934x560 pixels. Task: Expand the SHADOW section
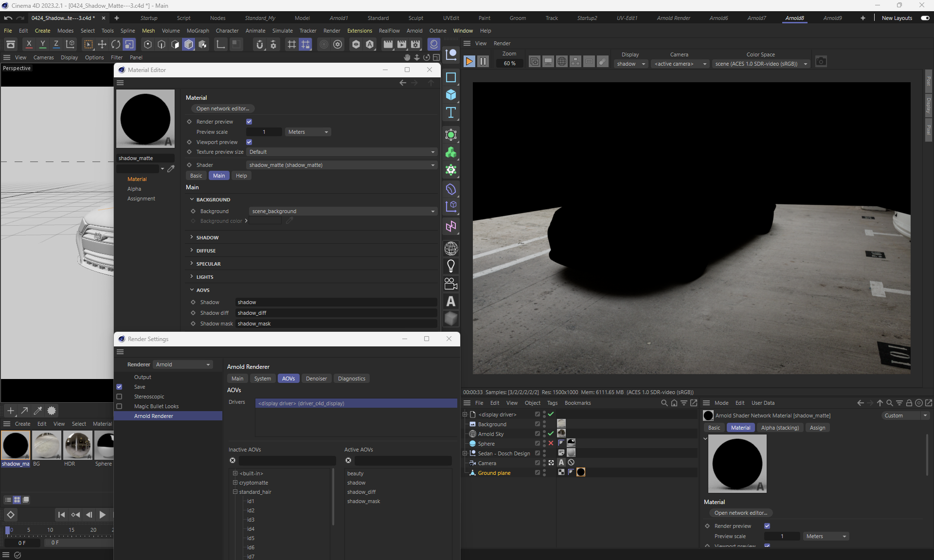[x=207, y=237]
